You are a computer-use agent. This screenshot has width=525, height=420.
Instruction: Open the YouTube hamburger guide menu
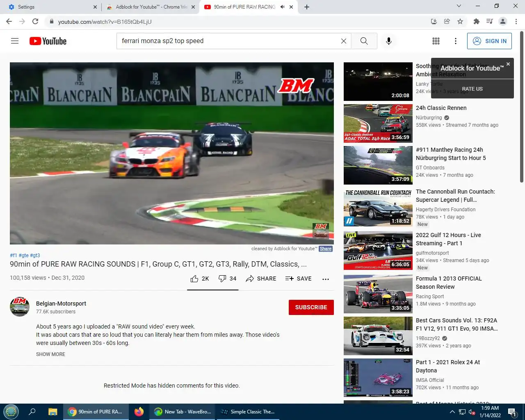click(x=15, y=41)
